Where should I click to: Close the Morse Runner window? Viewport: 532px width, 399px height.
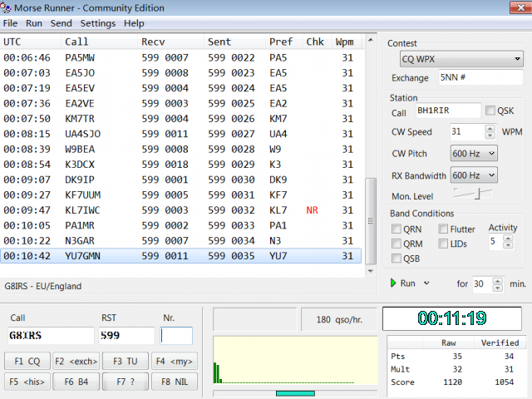click(521, 7)
